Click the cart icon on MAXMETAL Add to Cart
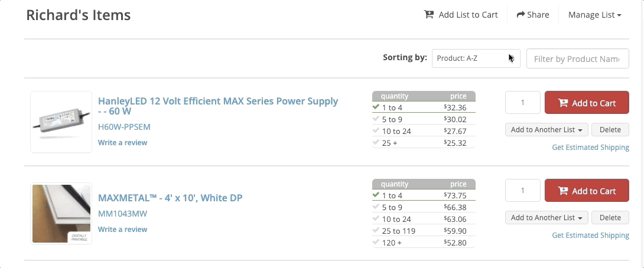Viewport: 644px width, 268px height. pos(562,191)
